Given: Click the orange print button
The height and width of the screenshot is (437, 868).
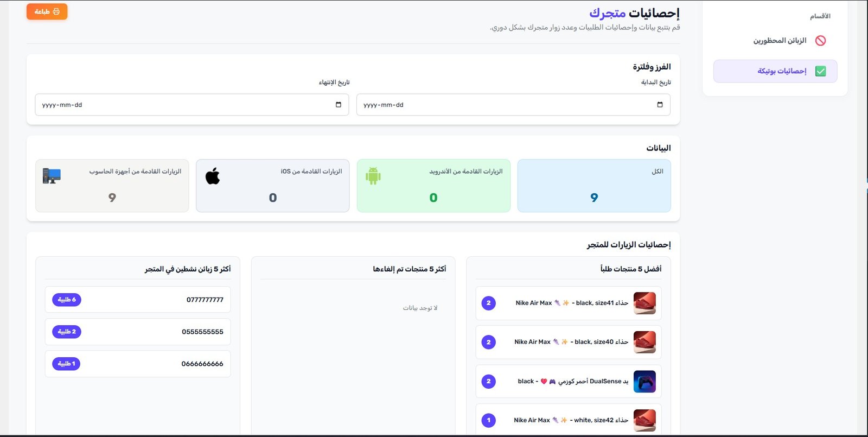Looking at the screenshot, I should click(x=47, y=11).
